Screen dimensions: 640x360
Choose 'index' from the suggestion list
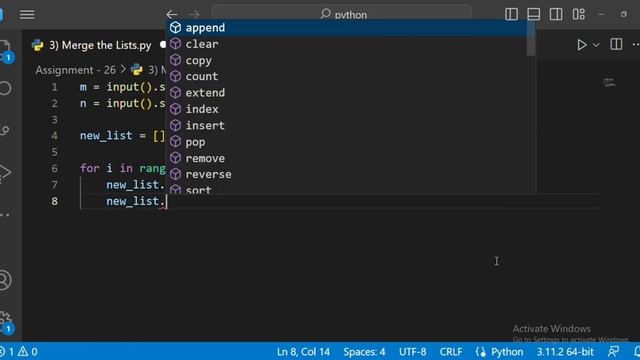pyautogui.click(x=347, y=109)
